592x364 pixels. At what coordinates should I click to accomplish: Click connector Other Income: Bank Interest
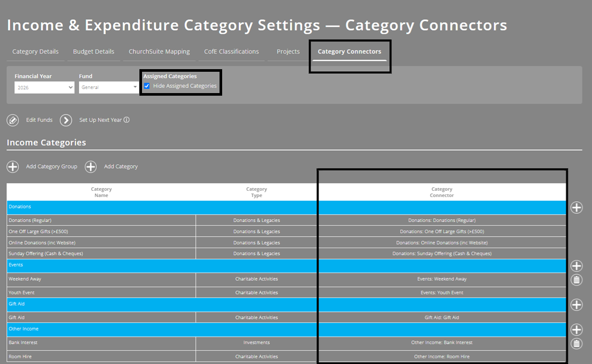coord(442,343)
